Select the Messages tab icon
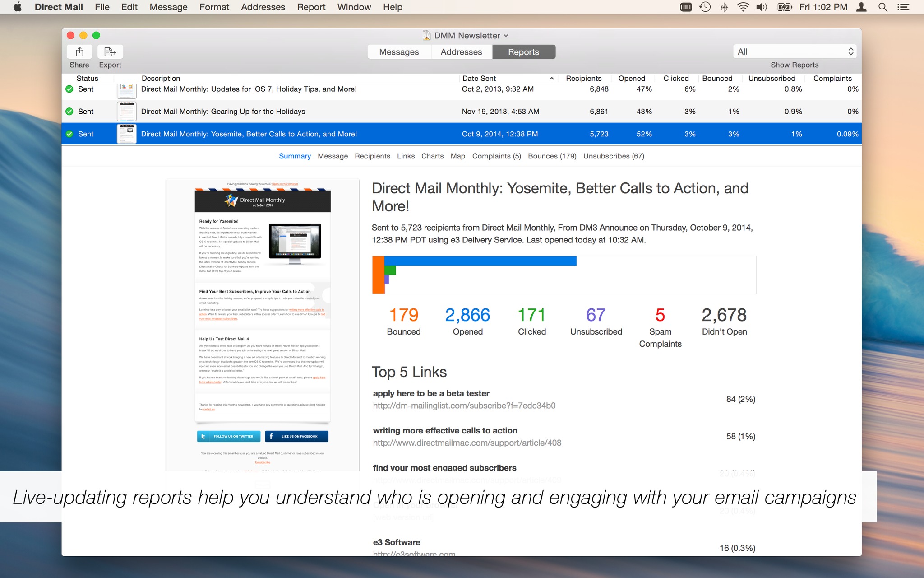 tap(398, 51)
